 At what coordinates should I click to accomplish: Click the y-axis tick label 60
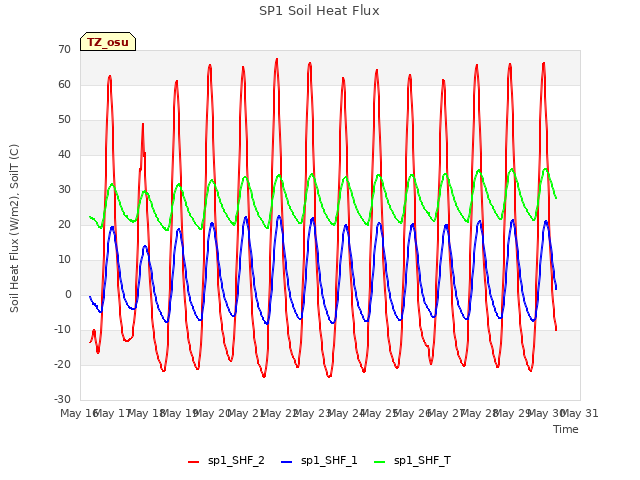(x=64, y=84)
